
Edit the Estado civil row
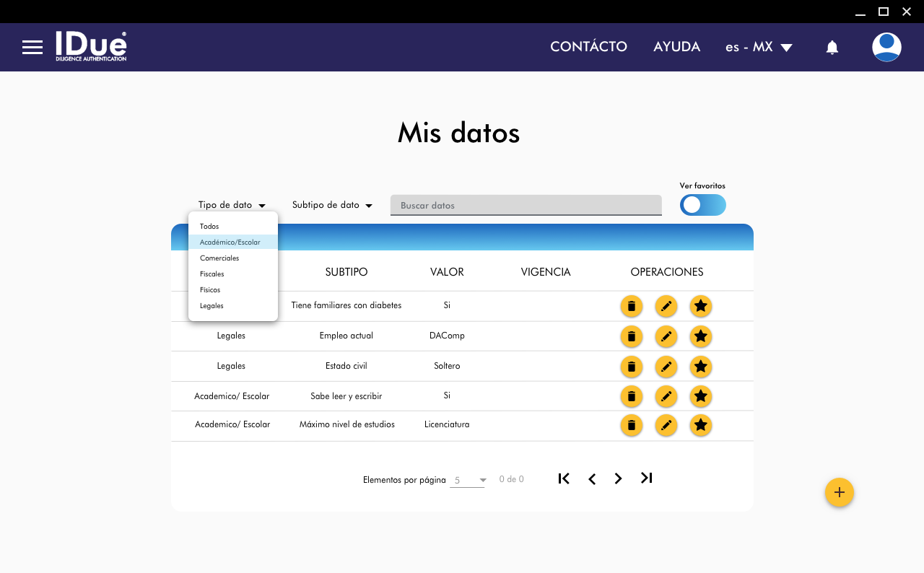click(x=666, y=367)
